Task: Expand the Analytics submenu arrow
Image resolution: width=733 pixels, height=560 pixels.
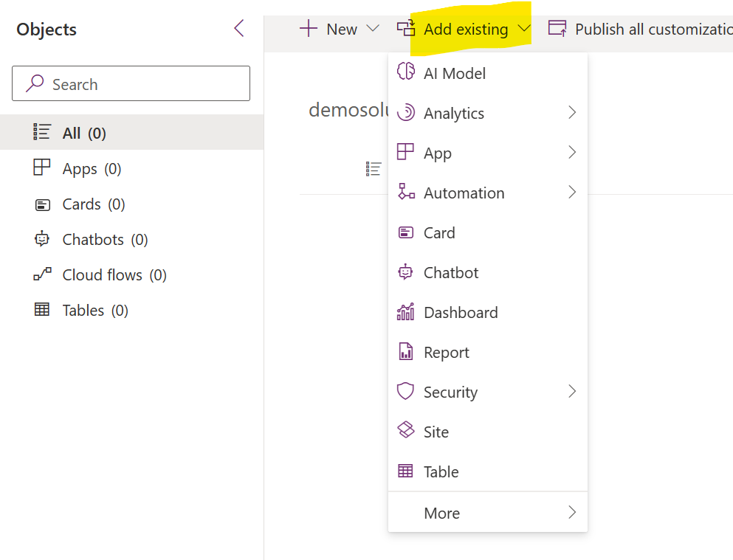Action: (572, 112)
